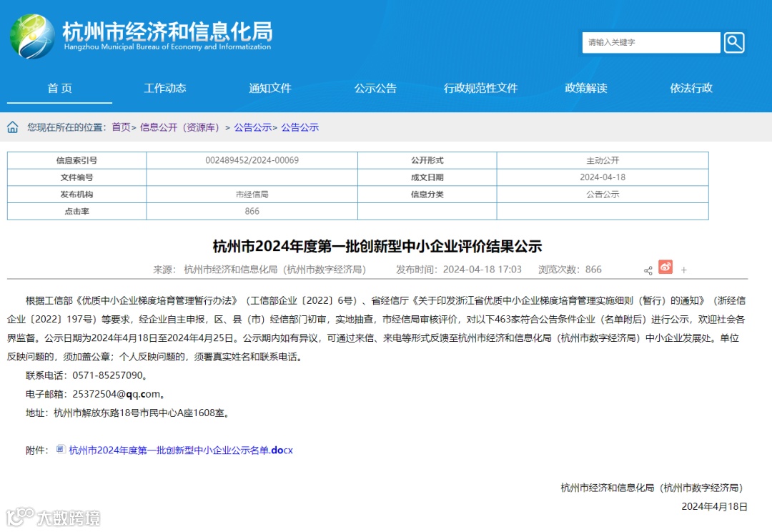Screen dimensions: 772x532
Task: Click index number 002489452/2024-00069 cell
Action: coord(252,160)
